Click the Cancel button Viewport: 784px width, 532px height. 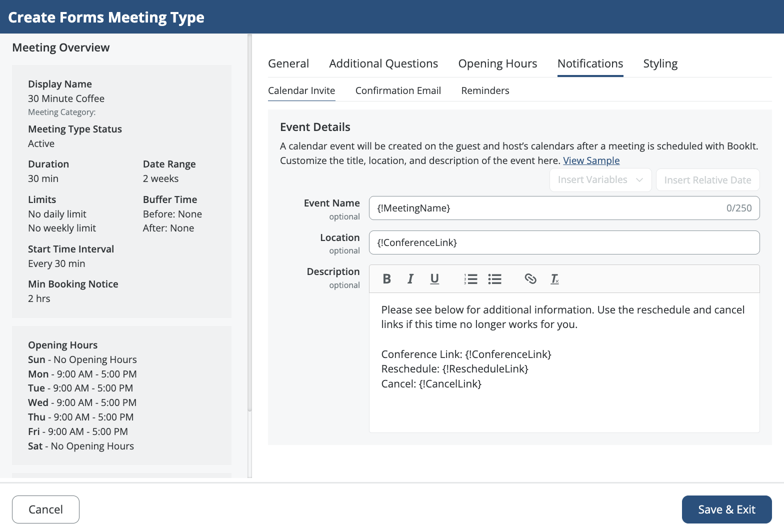pos(45,509)
